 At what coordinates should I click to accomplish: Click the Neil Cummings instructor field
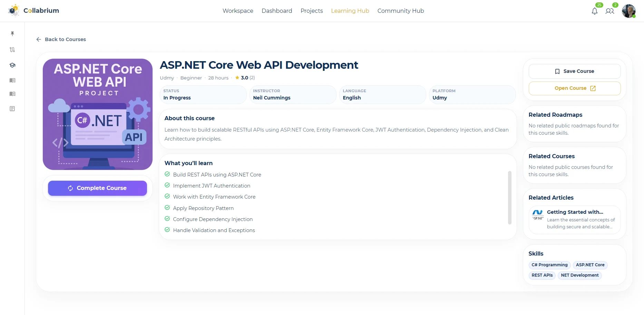(x=293, y=94)
